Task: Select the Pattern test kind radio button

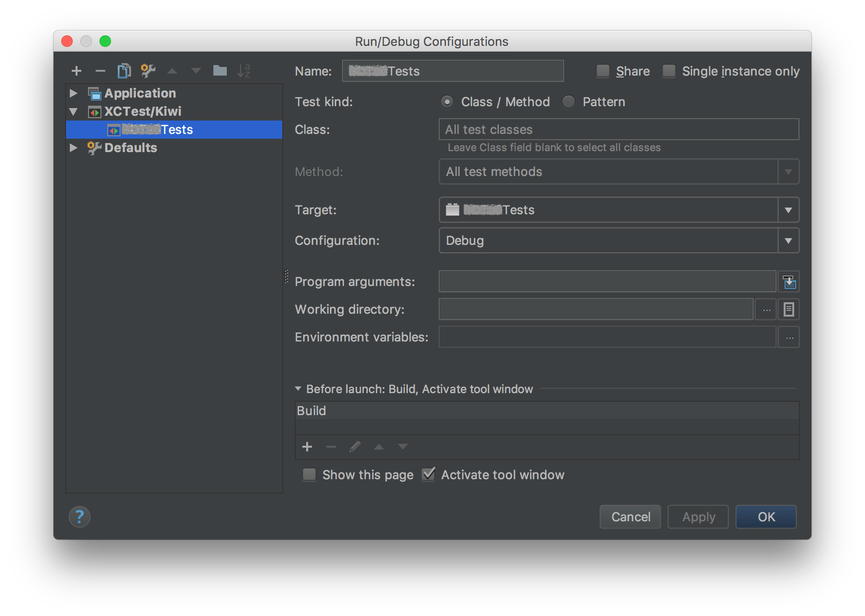Action: 568,101
